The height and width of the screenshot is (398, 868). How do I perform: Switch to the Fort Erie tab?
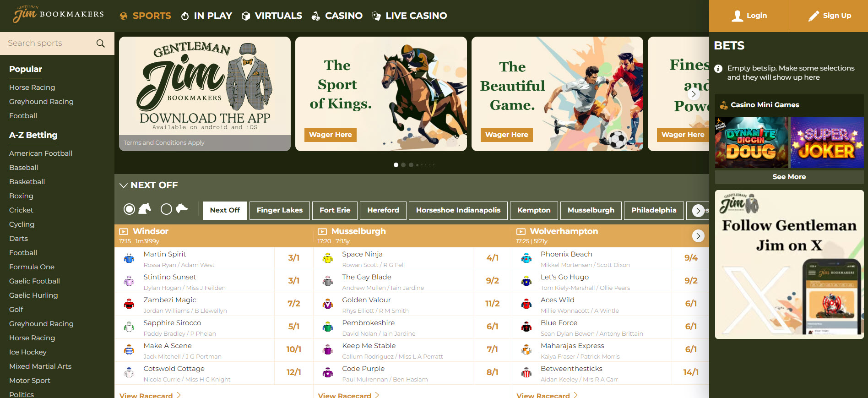pos(335,210)
